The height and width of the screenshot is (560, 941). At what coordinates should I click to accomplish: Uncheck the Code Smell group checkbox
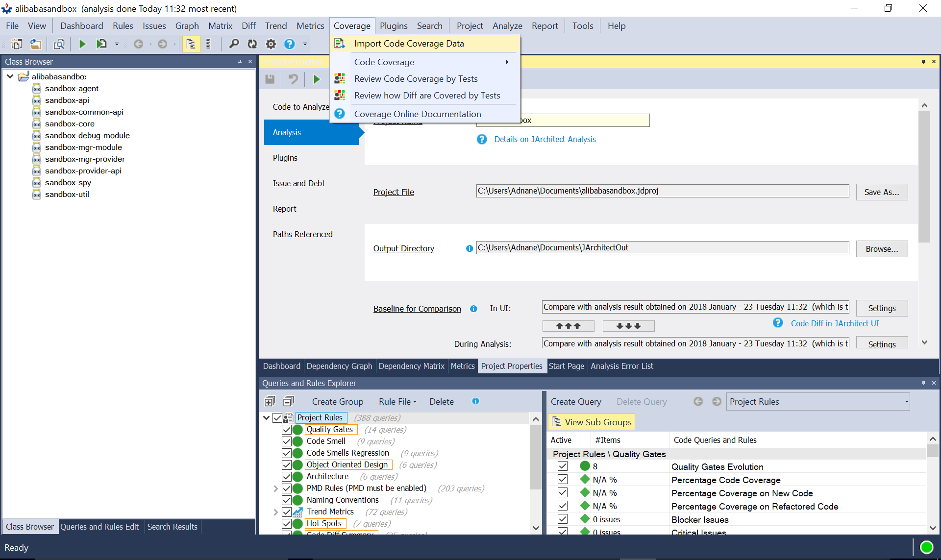click(x=287, y=441)
